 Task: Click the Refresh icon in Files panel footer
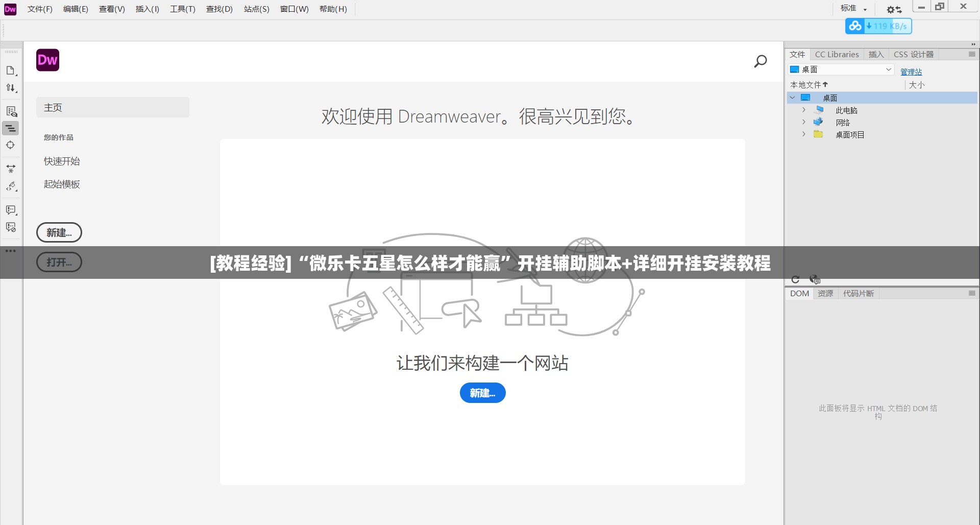(x=795, y=279)
